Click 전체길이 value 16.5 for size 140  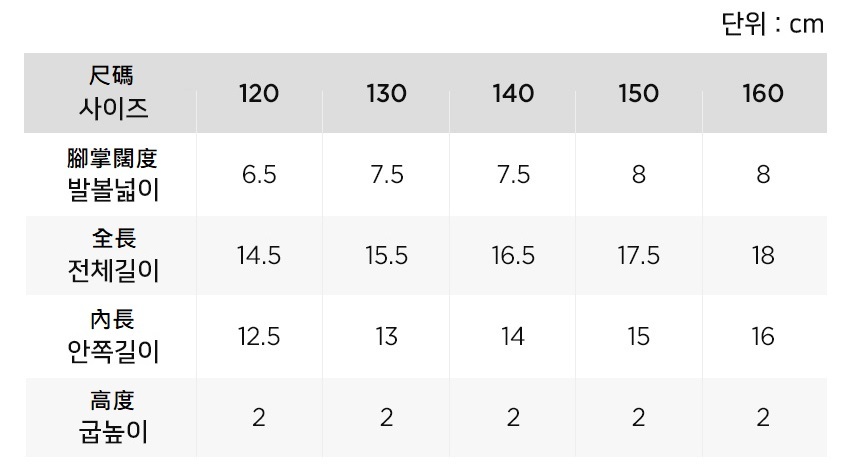513,255
